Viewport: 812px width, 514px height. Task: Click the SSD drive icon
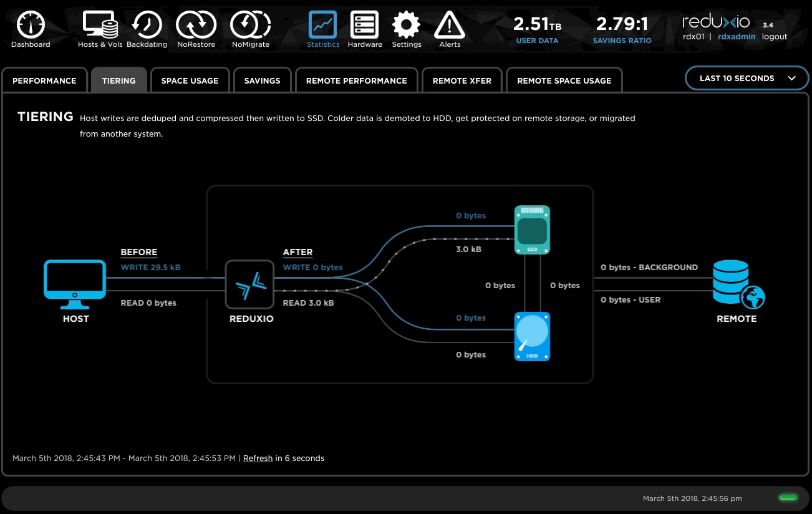click(x=532, y=230)
